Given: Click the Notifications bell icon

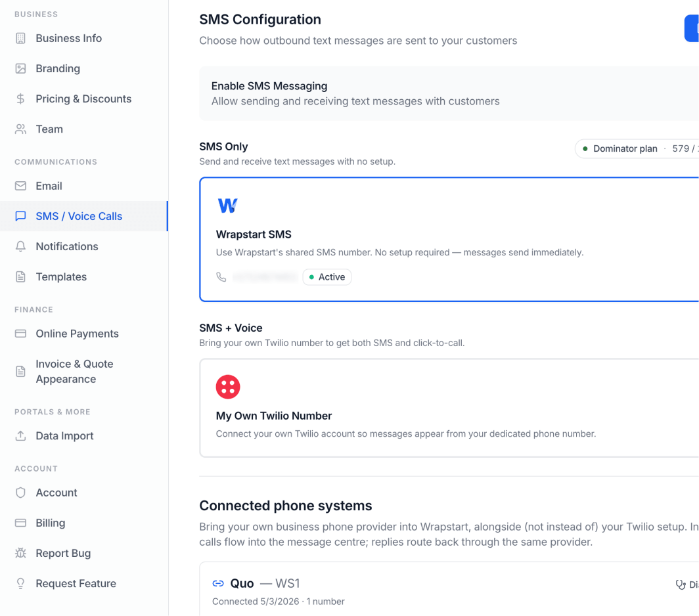Looking at the screenshot, I should (20, 246).
